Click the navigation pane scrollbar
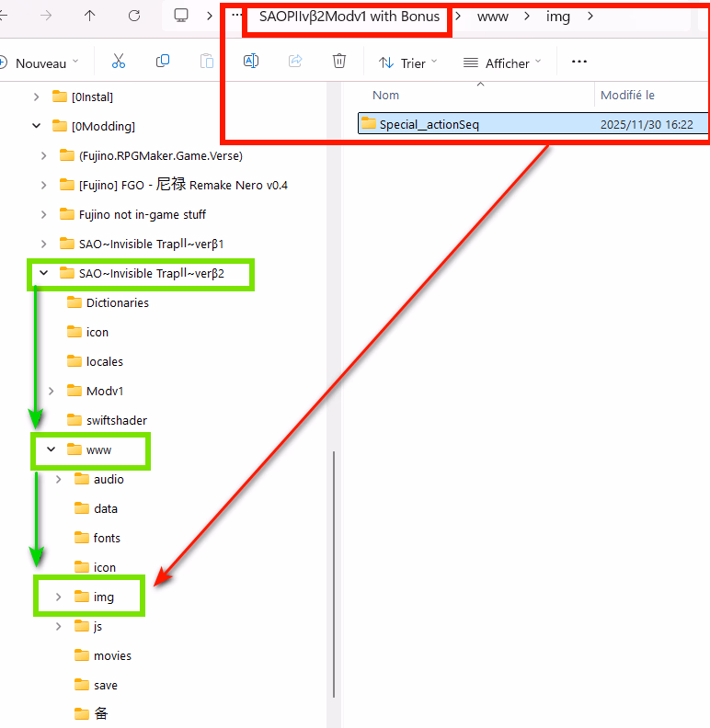Viewport: 710px width, 728px height. (x=333, y=552)
